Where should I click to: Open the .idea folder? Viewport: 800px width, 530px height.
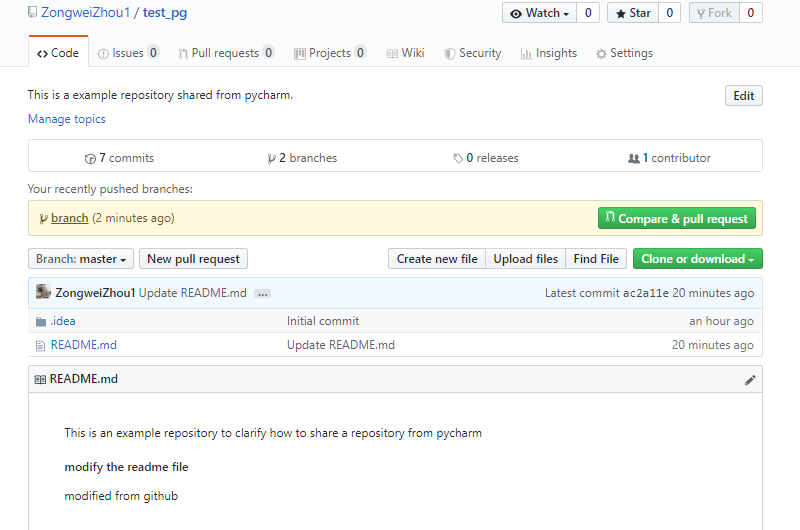63,321
